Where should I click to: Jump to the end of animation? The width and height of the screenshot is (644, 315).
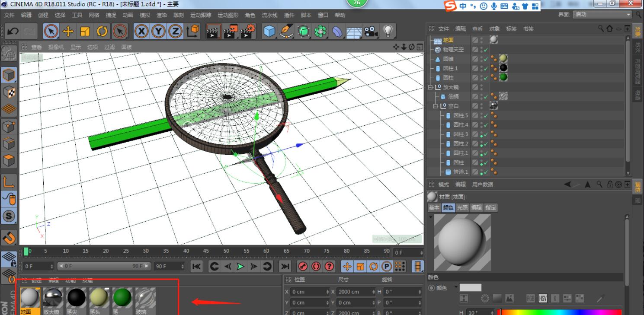285,267
